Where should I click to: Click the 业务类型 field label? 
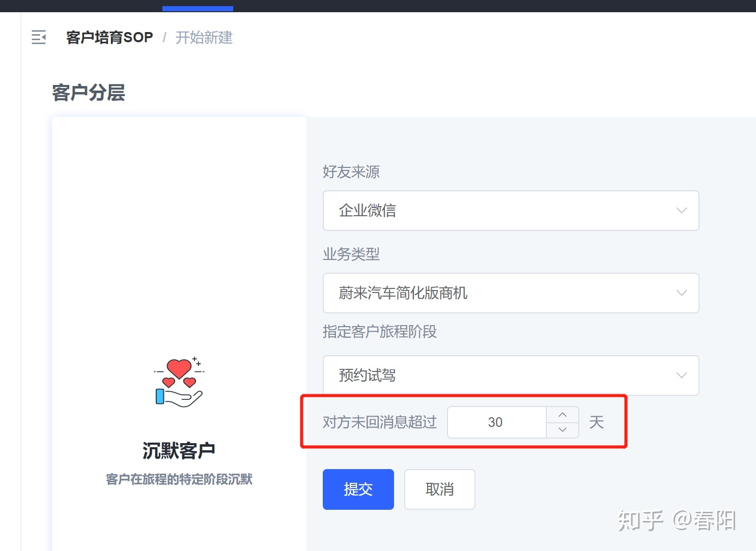tap(351, 254)
